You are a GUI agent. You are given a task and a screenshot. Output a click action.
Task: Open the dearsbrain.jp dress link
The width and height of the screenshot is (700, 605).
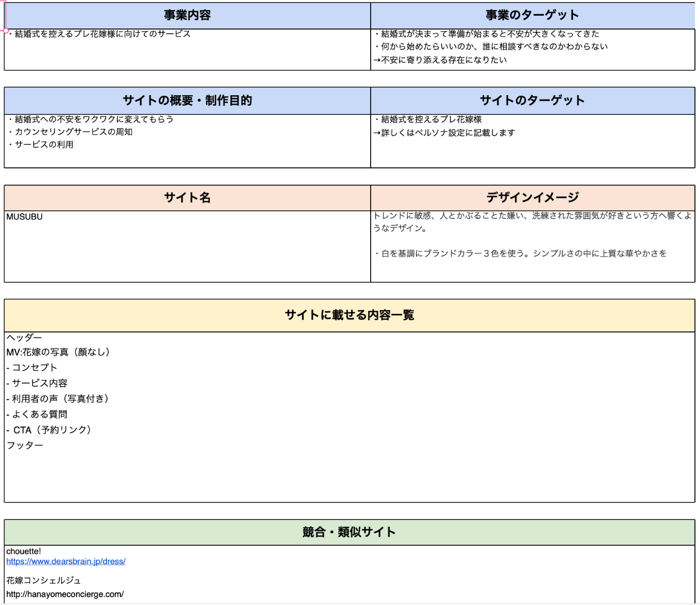[x=66, y=561]
